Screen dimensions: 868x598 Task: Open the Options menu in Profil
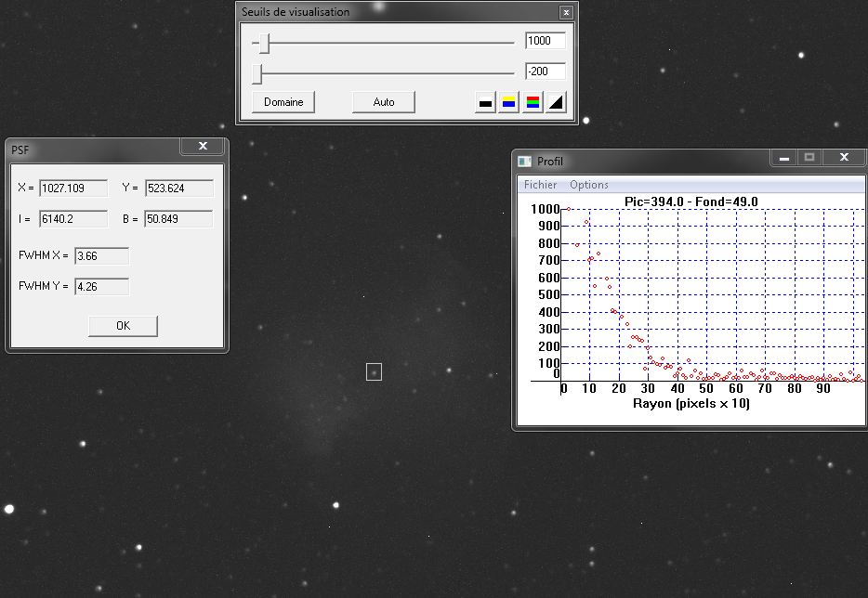(589, 185)
